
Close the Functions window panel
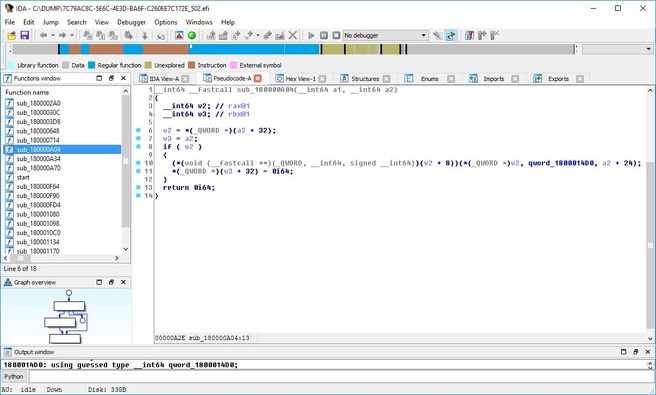pyautogui.click(x=123, y=78)
